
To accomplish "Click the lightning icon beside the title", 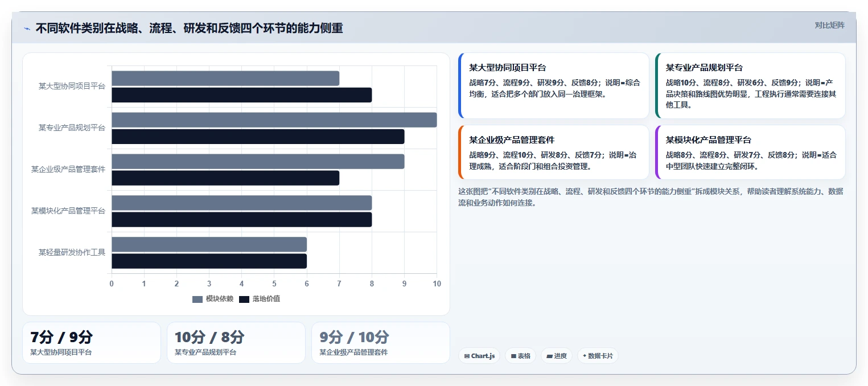I will pos(27,28).
